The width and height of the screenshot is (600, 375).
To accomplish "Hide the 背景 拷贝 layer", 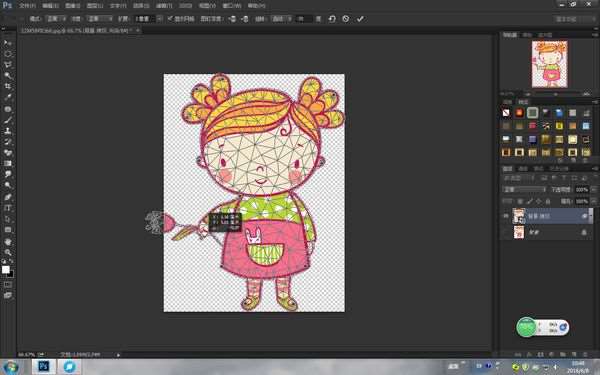I will click(x=506, y=216).
